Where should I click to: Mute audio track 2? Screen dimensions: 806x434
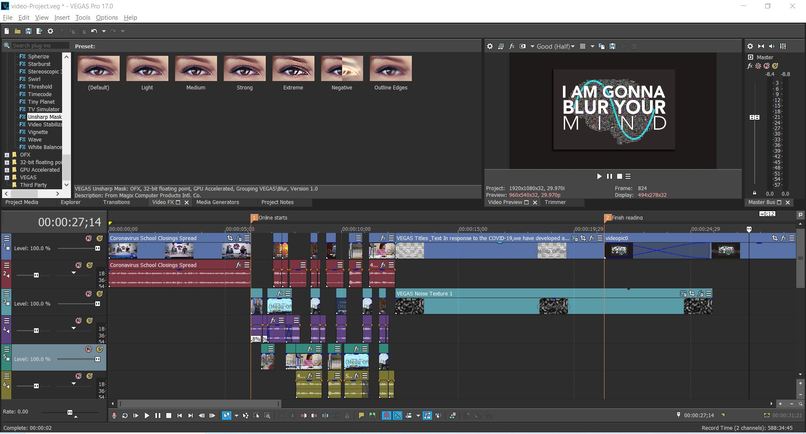79,265
